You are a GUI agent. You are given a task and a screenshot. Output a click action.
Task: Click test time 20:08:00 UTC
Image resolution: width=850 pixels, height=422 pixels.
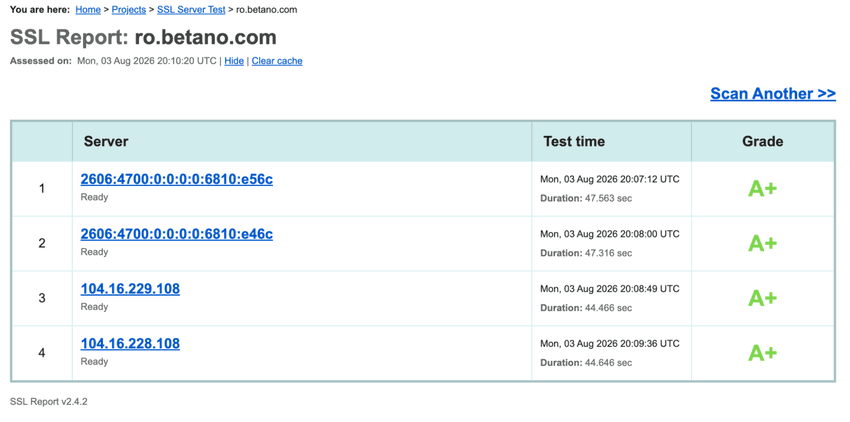coord(610,234)
